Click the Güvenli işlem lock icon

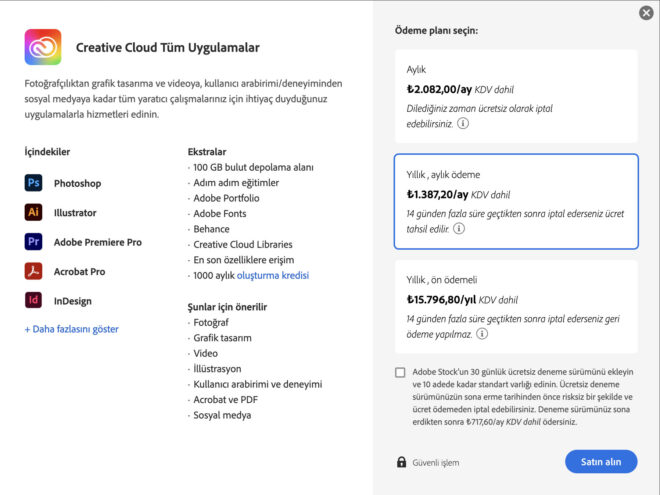402,462
